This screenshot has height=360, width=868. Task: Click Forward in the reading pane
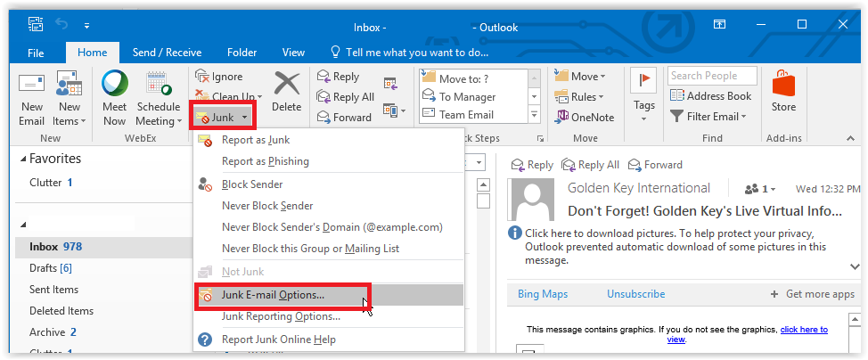pos(655,165)
